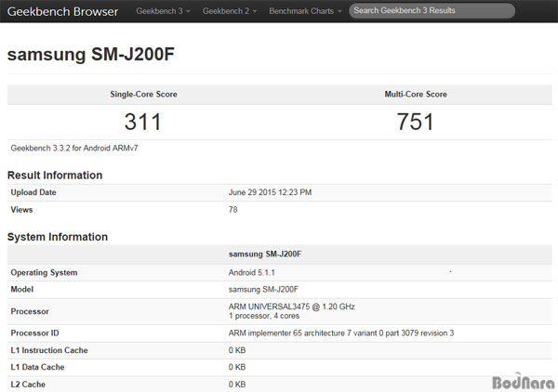Select the ARM implementer 65 architecture value

point(341,333)
